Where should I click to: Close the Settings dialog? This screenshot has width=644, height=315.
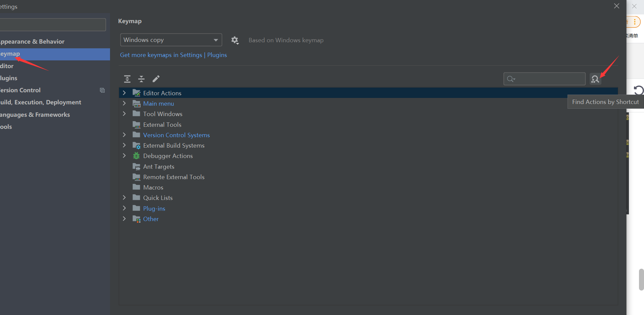616,6
